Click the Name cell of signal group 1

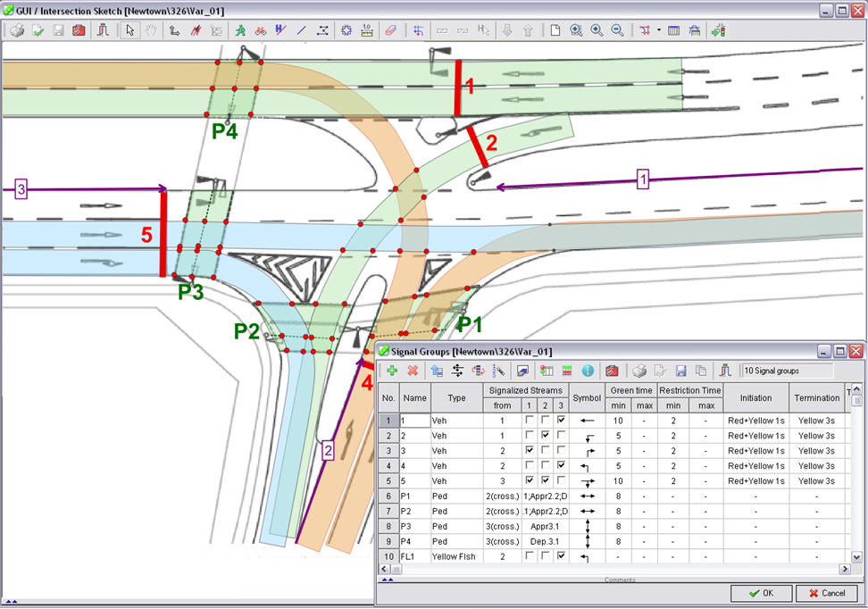pos(413,421)
